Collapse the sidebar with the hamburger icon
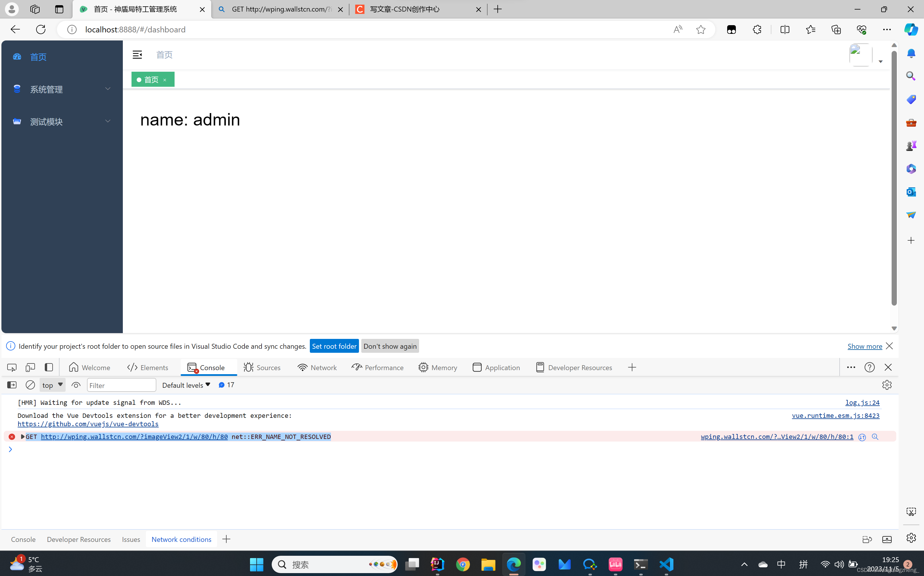The width and height of the screenshot is (924, 576). pos(137,54)
